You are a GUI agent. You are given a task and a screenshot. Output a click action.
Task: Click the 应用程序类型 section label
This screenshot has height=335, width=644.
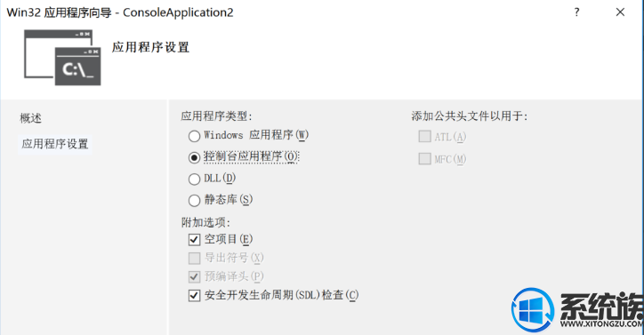coord(216,116)
